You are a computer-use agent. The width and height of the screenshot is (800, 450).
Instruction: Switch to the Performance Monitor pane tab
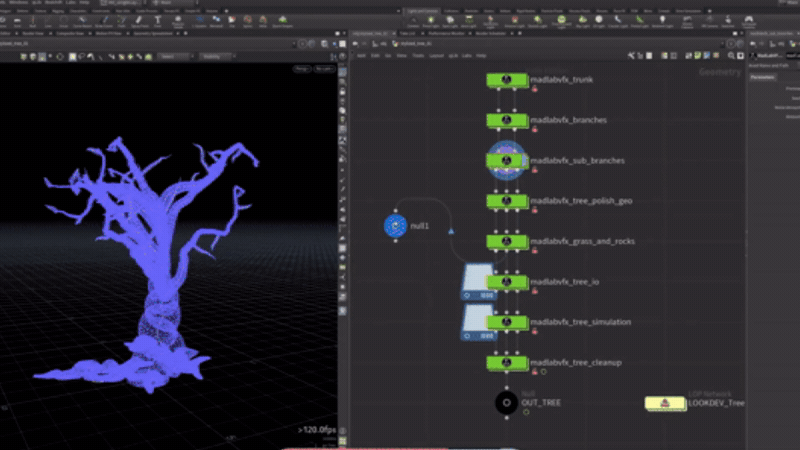point(446,33)
